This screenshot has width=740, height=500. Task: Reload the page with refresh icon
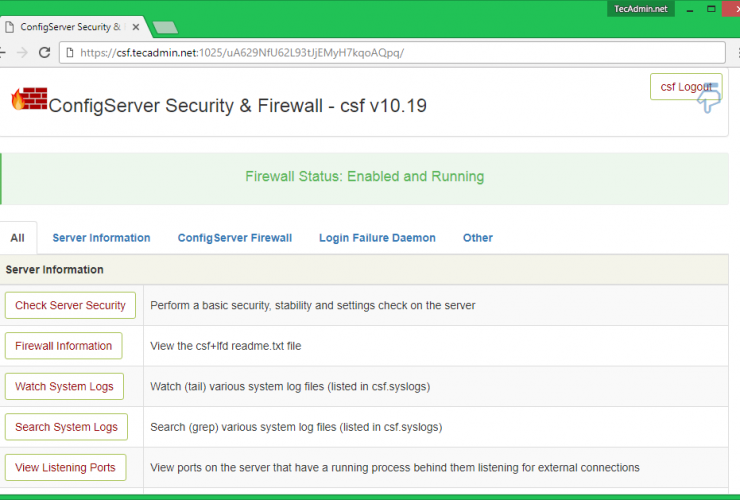pos(43,52)
